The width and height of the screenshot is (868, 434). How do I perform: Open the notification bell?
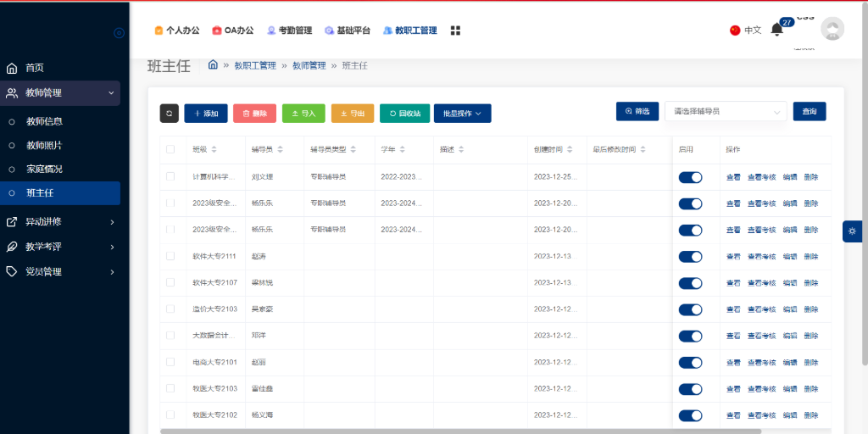pos(777,31)
